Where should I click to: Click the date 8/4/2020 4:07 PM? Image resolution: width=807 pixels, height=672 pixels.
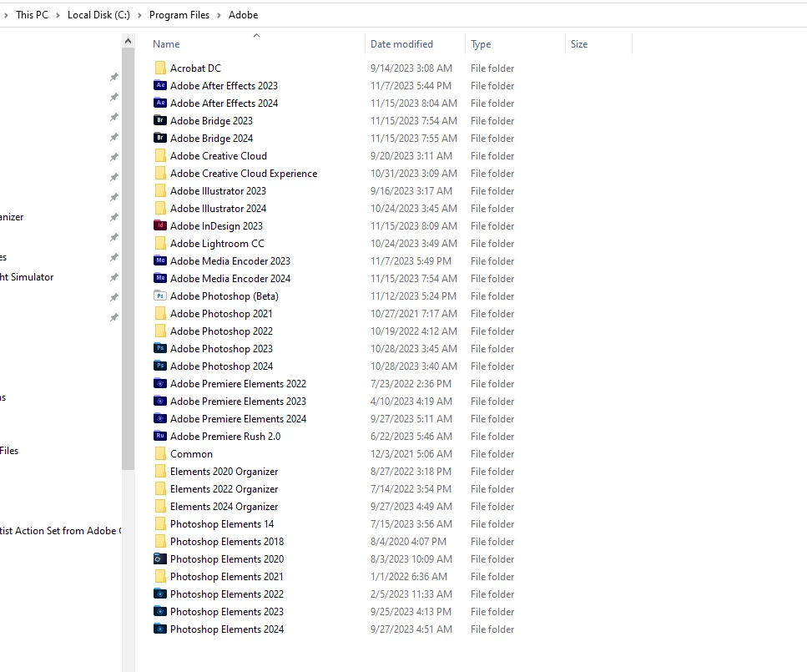click(408, 541)
